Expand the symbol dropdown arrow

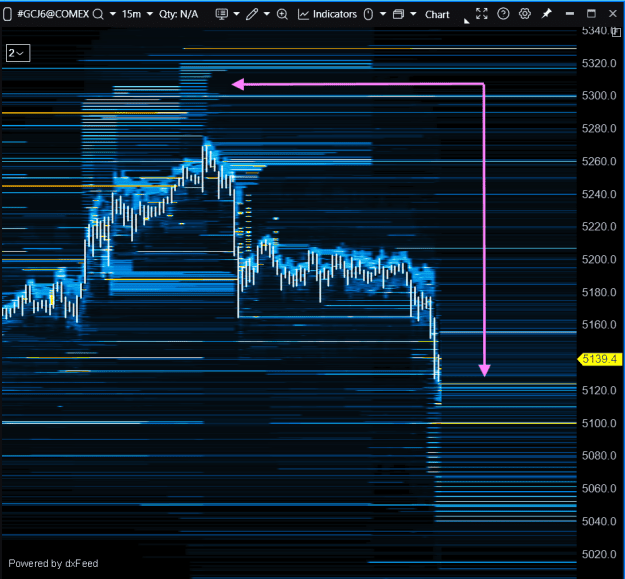coord(113,14)
